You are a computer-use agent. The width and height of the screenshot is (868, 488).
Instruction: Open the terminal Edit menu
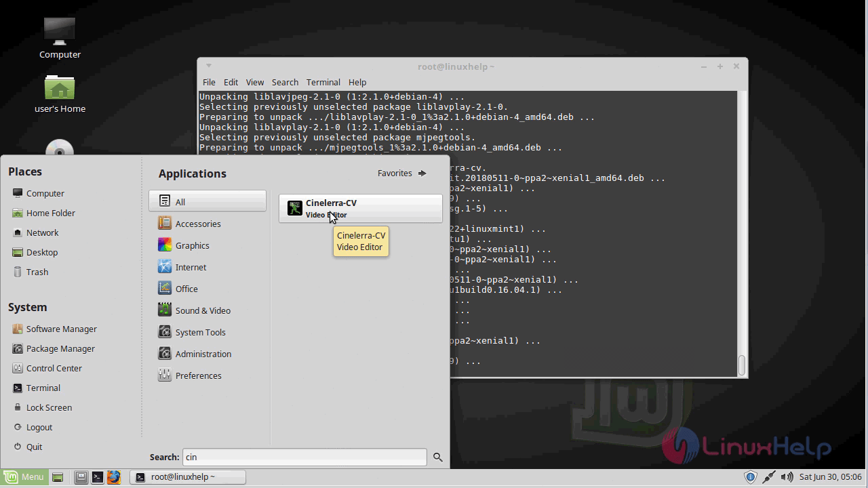pyautogui.click(x=231, y=82)
